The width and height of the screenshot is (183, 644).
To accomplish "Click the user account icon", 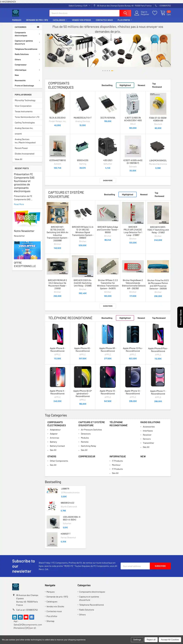I will click(x=137, y=13).
